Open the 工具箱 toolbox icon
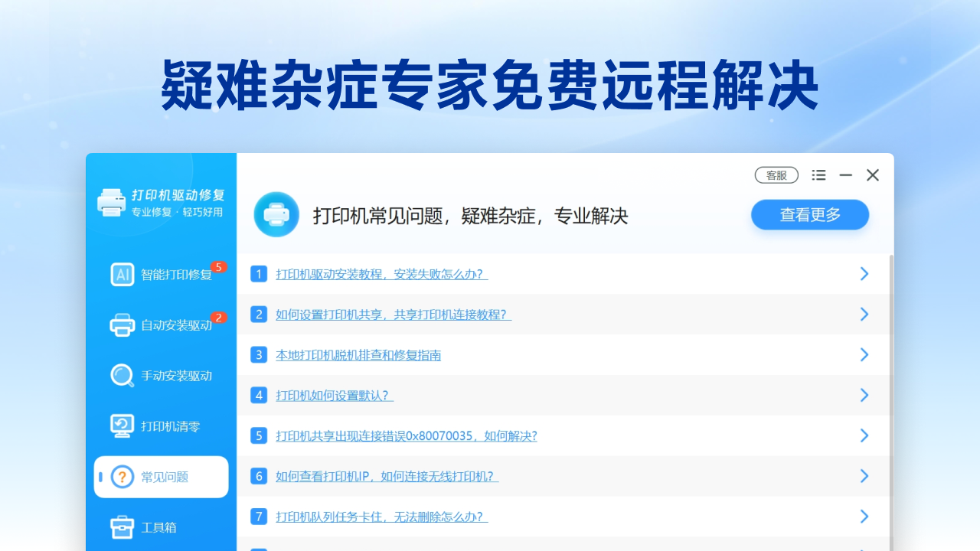The width and height of the screenshot is (980, 551). pos(122,527)
